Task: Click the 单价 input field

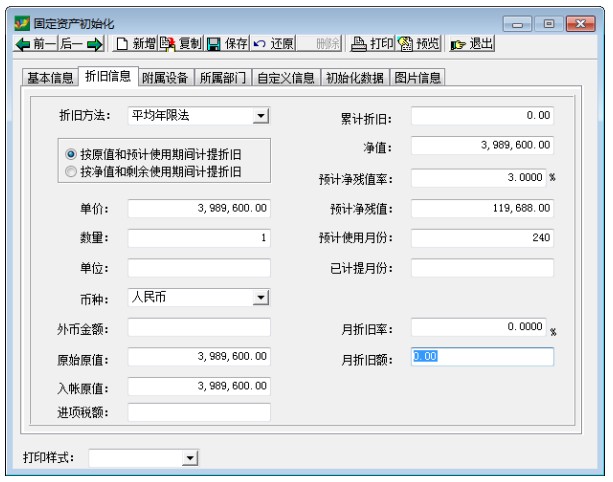Action: 199,208
